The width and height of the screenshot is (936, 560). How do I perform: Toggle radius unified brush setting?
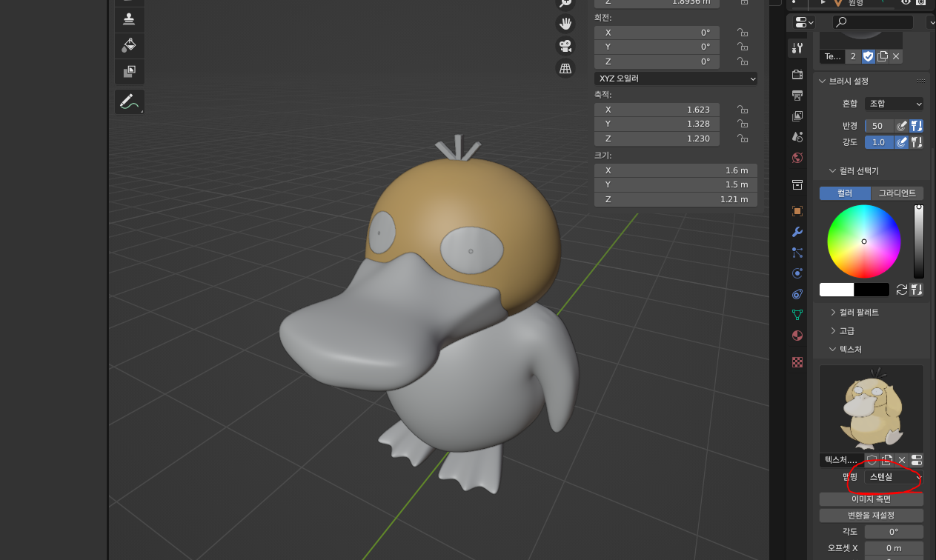tap(917, 126)
